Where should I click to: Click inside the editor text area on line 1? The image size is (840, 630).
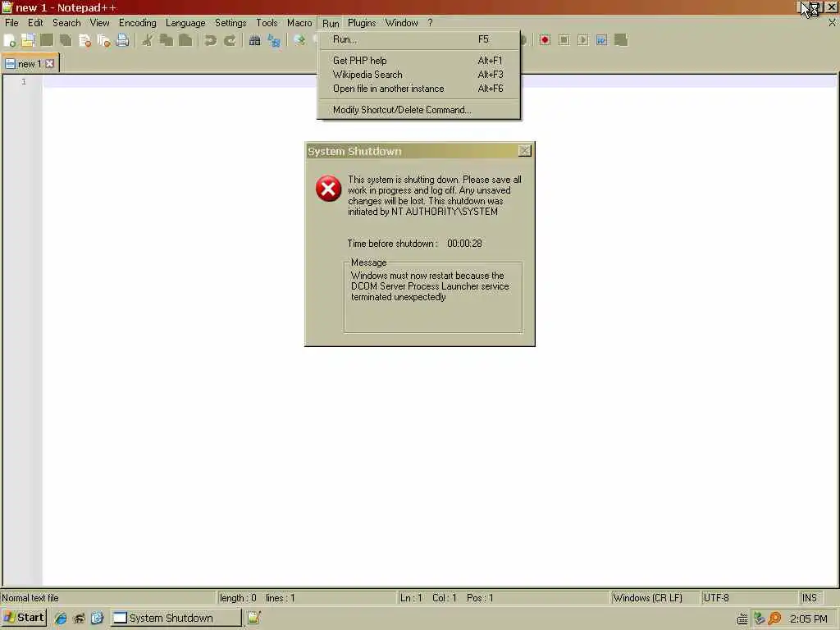click(x=440, y=81)
